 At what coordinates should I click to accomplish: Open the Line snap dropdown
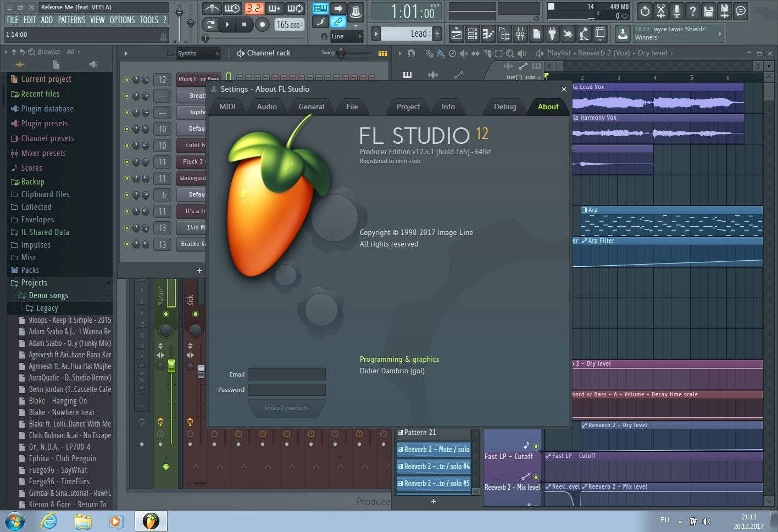point(347,36)
